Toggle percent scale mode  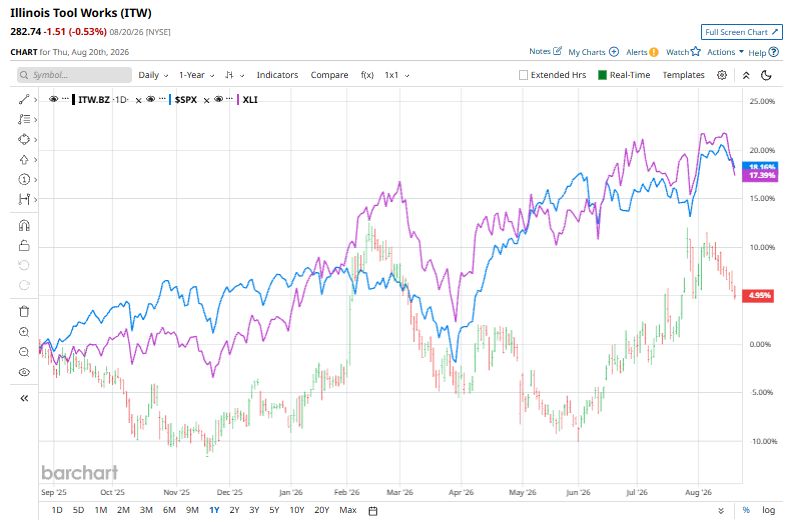pyautogui.click(x=746, y=510)
